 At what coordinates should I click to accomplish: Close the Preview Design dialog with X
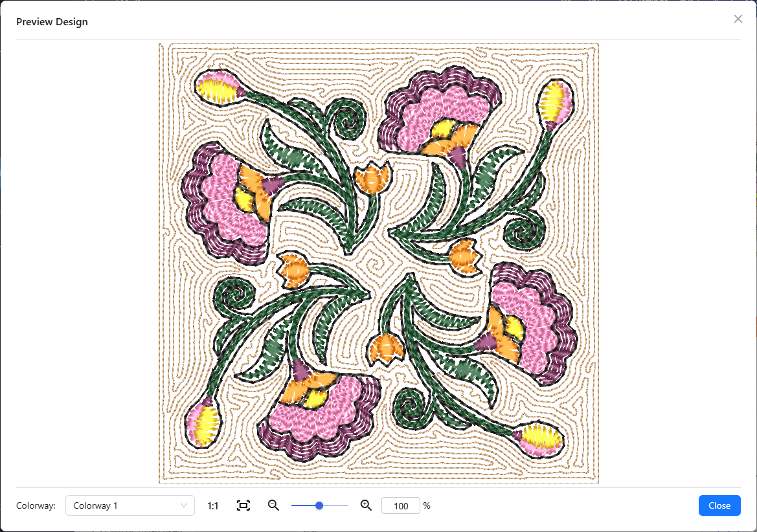738,19
